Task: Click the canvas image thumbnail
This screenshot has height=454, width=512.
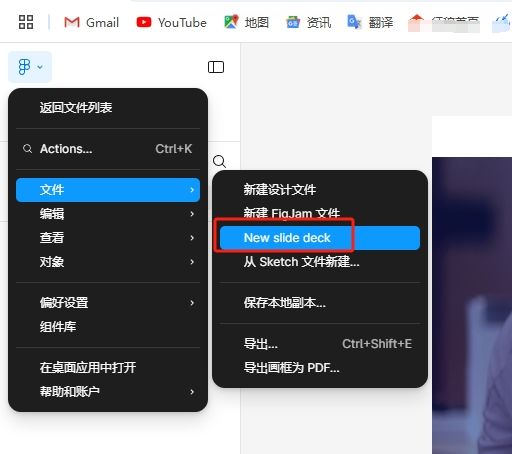Action: coord(472,305)
